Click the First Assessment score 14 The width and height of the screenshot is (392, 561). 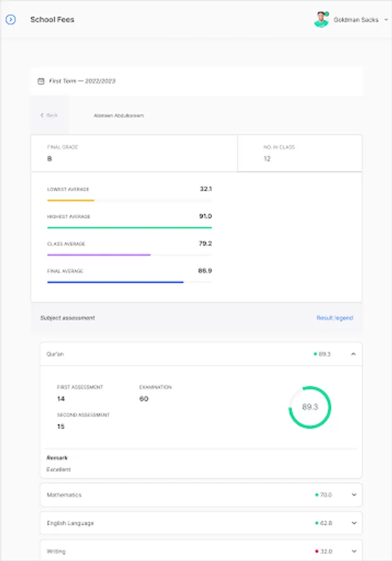61,398
